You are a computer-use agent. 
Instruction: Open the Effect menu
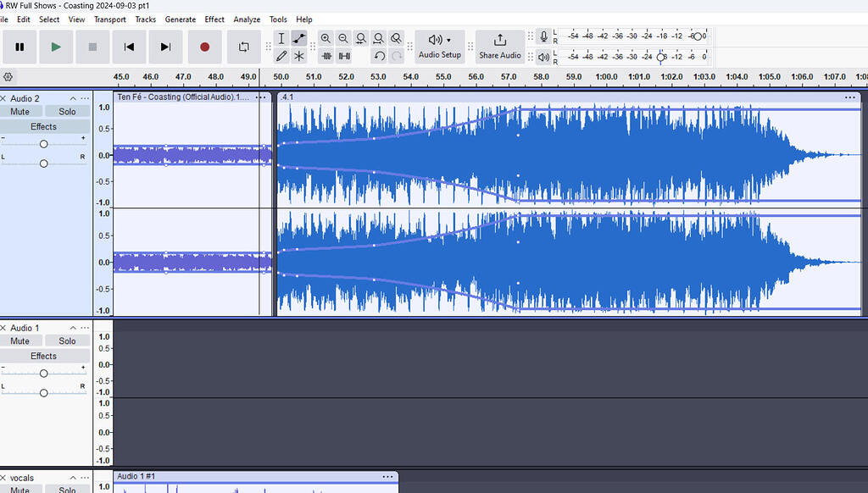click(x=214, y=19)
